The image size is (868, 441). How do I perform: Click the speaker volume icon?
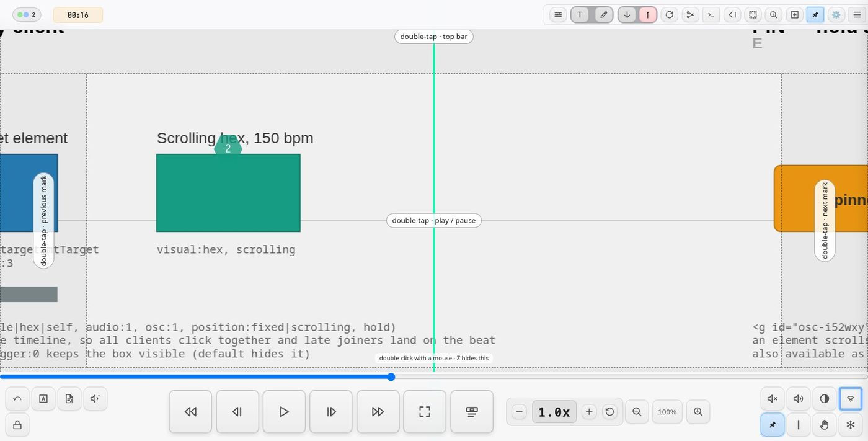point(799,399)
